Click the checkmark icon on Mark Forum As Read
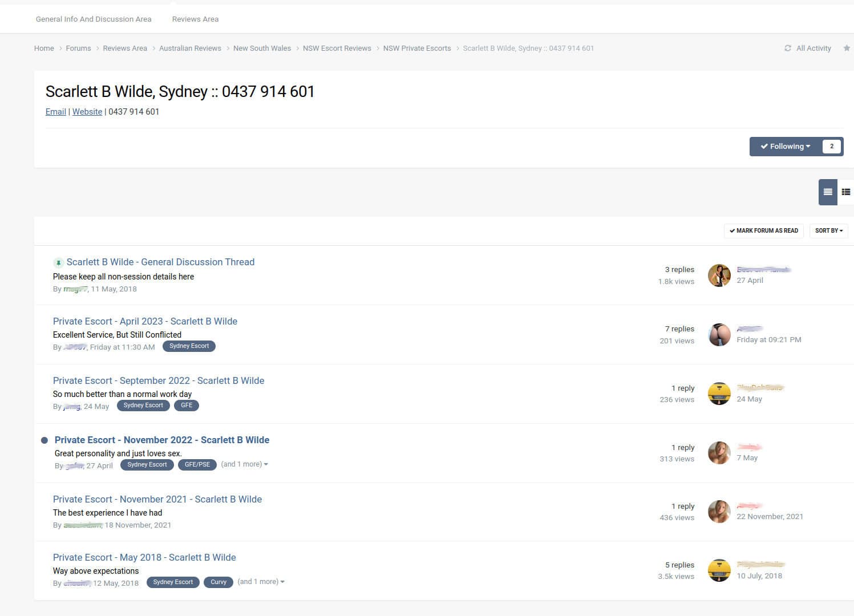The image size is (854, 616). click(x=732, y=230)
